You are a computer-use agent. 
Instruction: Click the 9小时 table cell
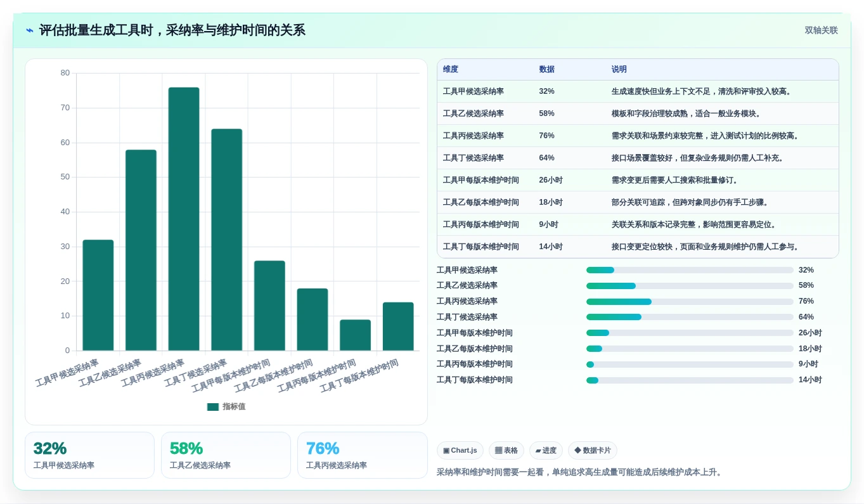pyautogui.click(x=548, y=225)
